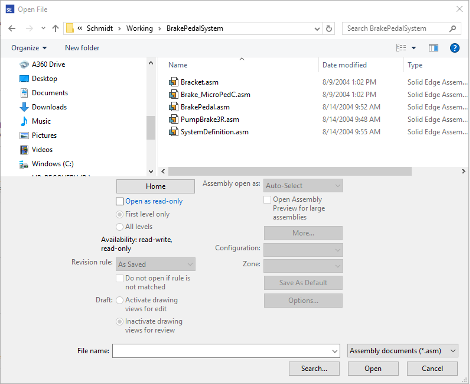Expand the address bar history dropdown

coord(317,29)
